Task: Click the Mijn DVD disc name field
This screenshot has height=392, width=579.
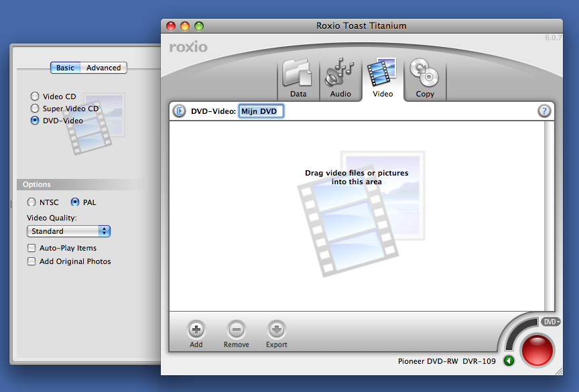Action: click(261, 111)
